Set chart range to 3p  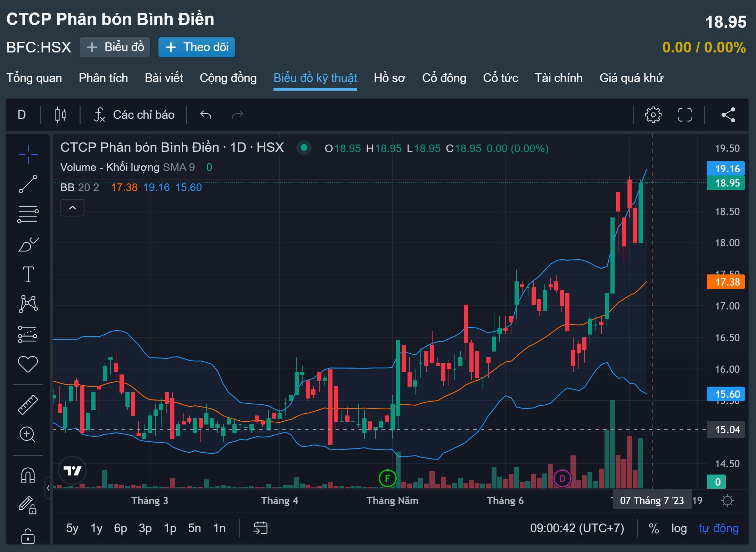tap(145, 528)
